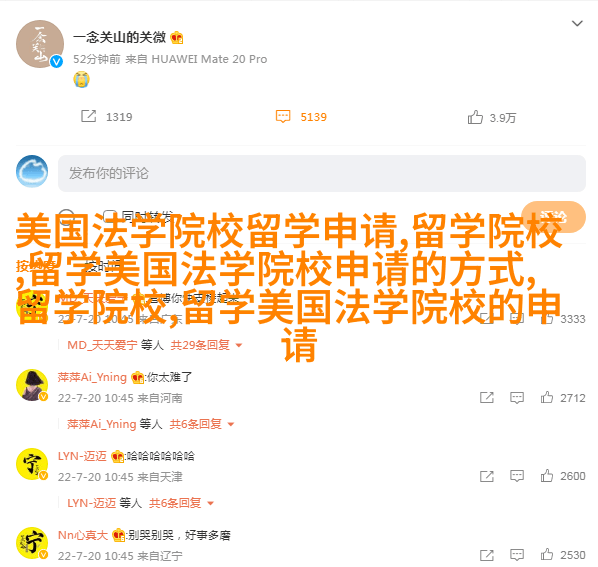Repost Nn心真大's comment via share icon
The height and width of the screenshot is (567, 598).
tap(487, 555)
